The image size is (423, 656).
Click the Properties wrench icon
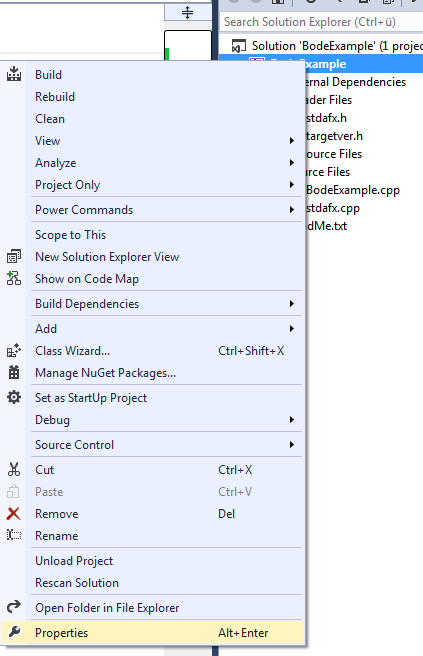[14, 632]
